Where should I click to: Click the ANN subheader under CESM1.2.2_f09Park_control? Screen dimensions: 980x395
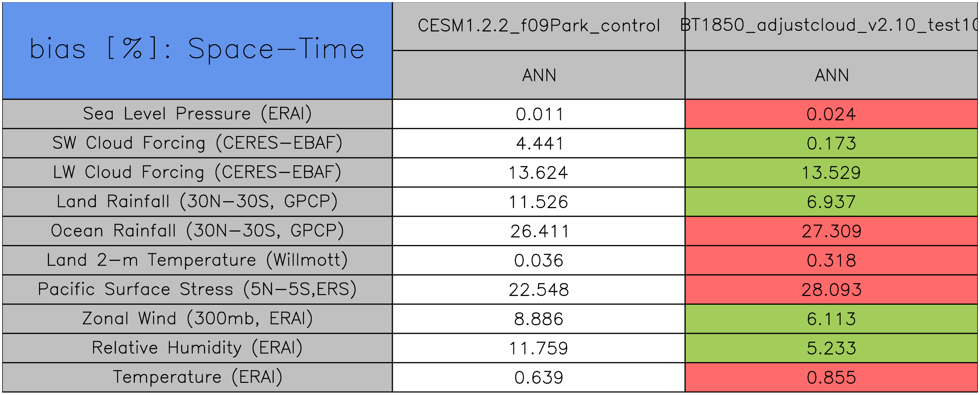[x=539, y=75]
